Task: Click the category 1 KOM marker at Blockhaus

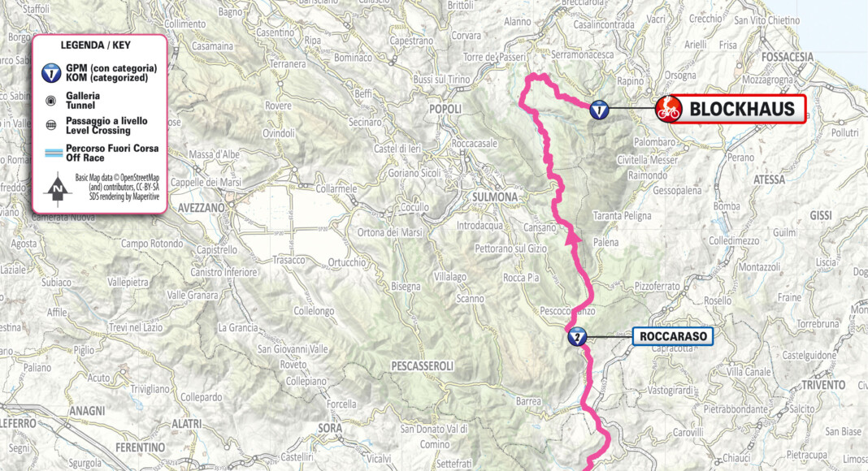Action: pyautogui.click(x=599, y=110)
